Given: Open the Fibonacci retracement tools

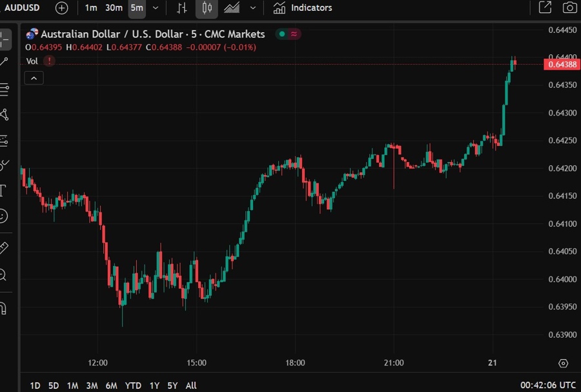Looking at the screenshot, I should (x=4, y=89).
